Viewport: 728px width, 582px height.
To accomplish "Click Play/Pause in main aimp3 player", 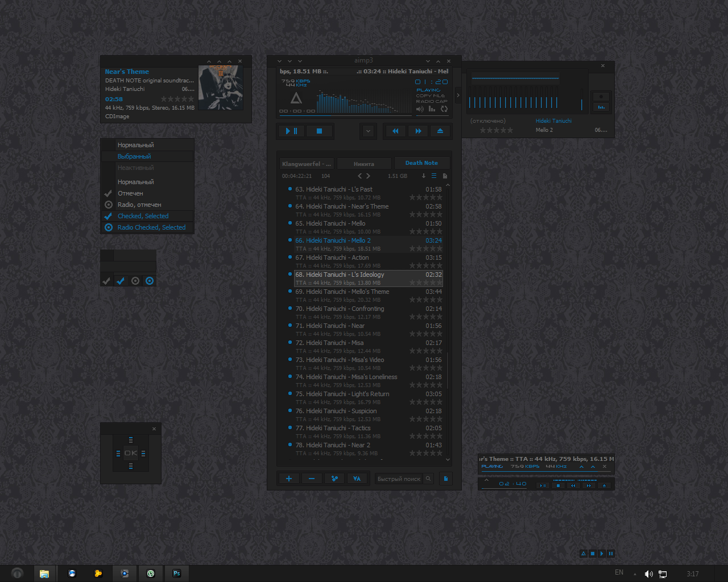I will pos(291,131).
